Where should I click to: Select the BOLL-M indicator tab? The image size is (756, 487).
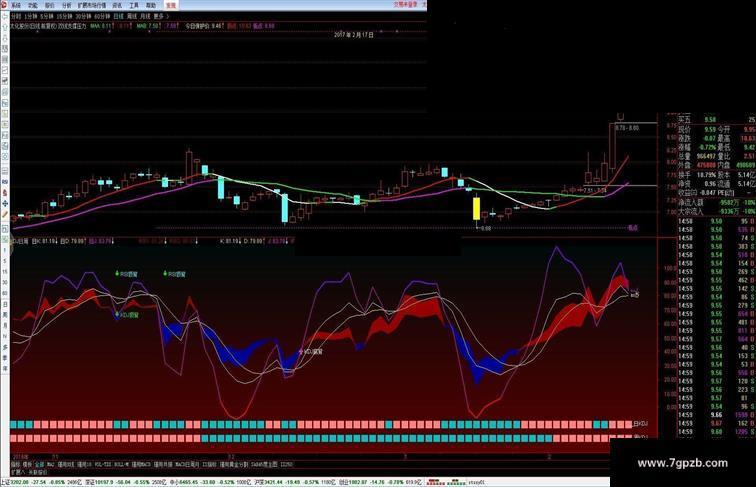[122, 464]
